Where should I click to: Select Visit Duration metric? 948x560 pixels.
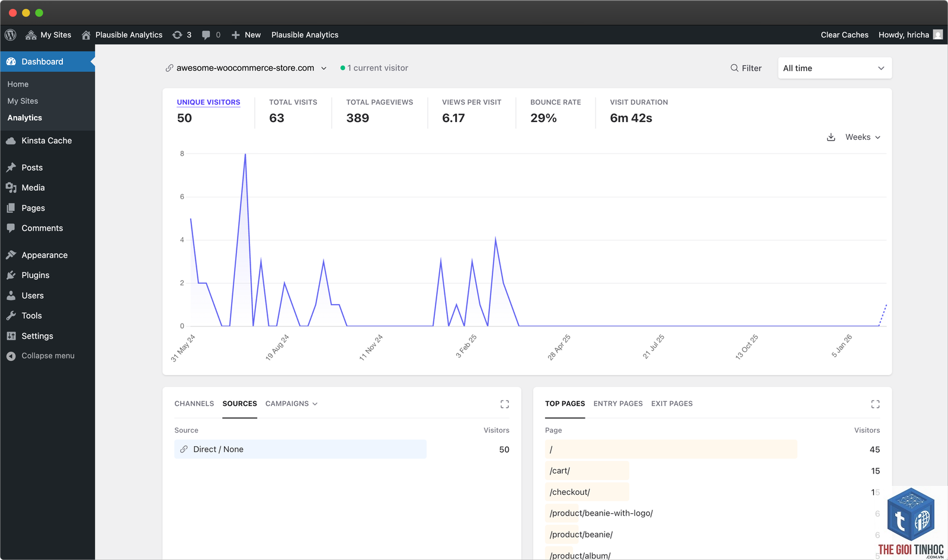(x=639, y=111)
